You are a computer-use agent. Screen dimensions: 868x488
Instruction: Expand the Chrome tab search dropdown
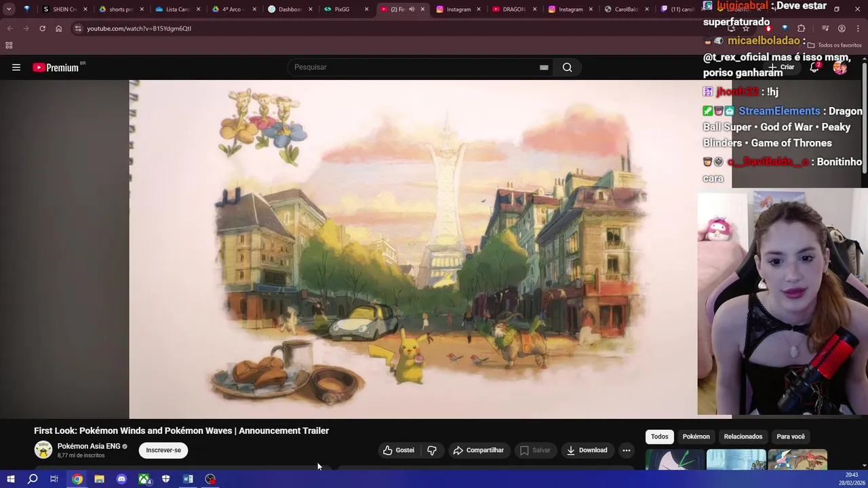tap(9, 9)
